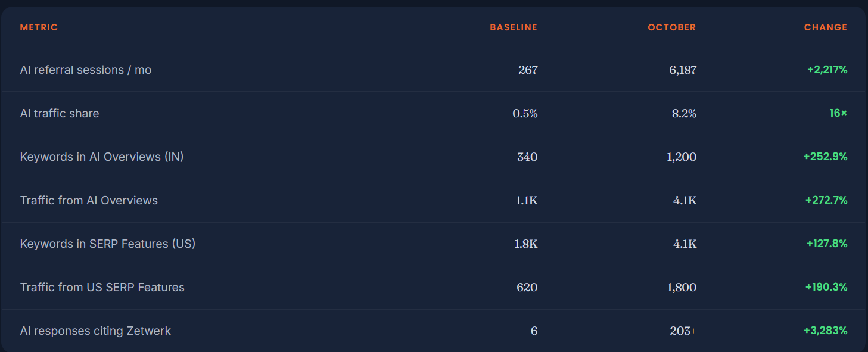Click the CHANGE column header
This screenshot has width=868, height=352.
coord(826,27)
